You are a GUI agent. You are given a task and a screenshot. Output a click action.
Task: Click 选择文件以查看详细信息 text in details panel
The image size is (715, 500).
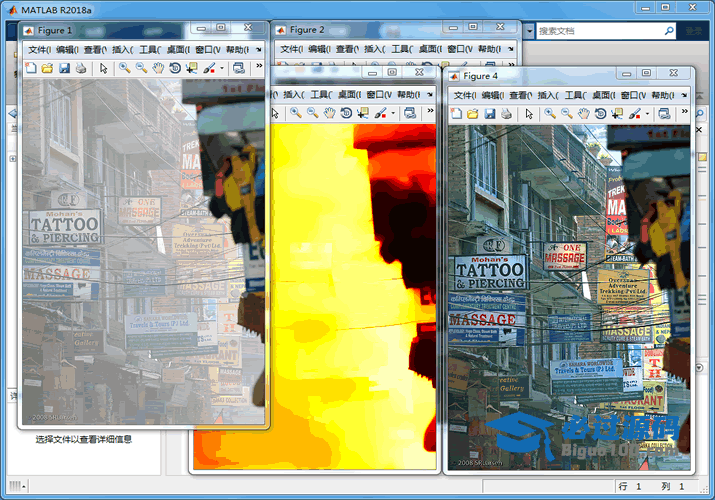point(84,439)
